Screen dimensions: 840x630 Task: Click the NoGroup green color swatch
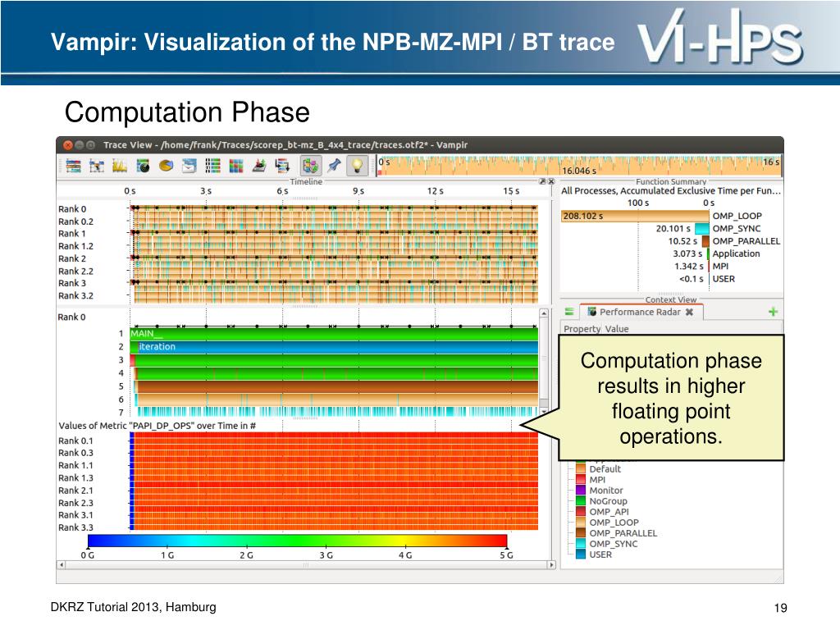[581, 501]
